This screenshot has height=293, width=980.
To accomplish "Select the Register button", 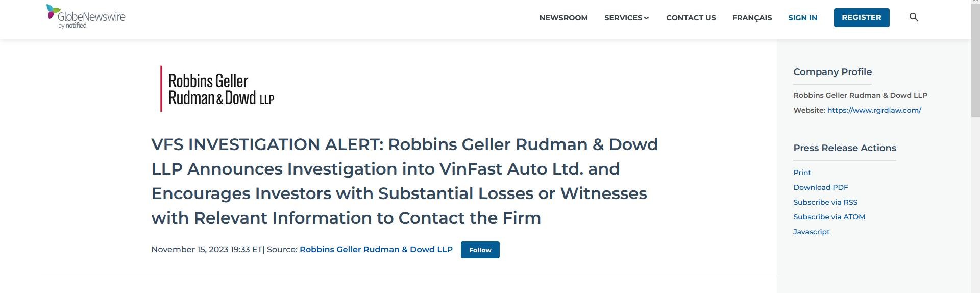I will (862, 17).
